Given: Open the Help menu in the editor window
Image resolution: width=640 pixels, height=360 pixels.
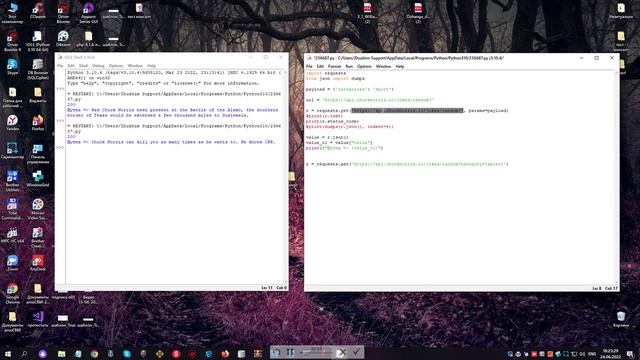Looking at the screenshot, I should [400, 66].
